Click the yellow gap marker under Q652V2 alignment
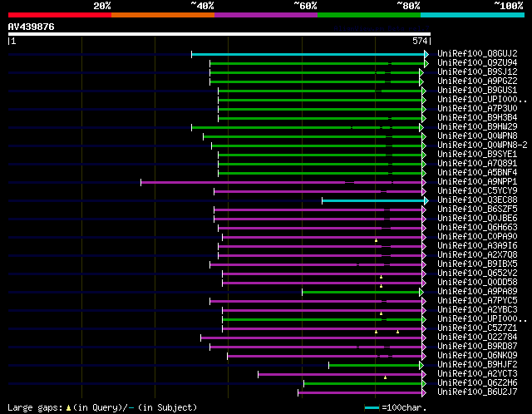Screen dimensions: 532x414 point(381,277)
